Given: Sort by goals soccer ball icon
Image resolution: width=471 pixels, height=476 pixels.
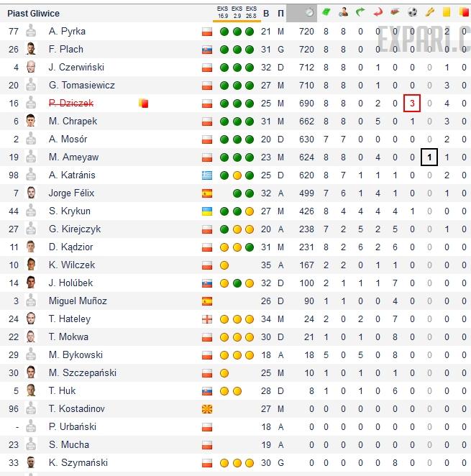Looking at the screenshot, I should pos(412,12).
